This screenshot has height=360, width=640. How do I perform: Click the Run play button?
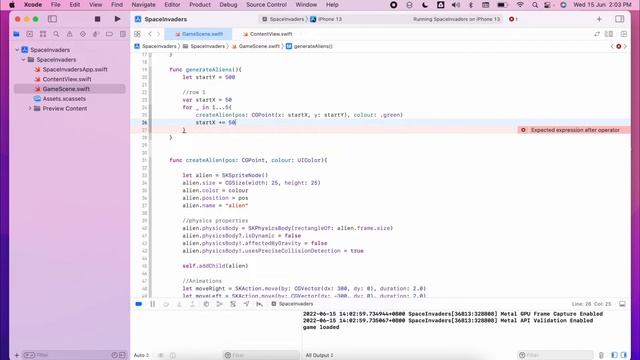pos(117,19)
